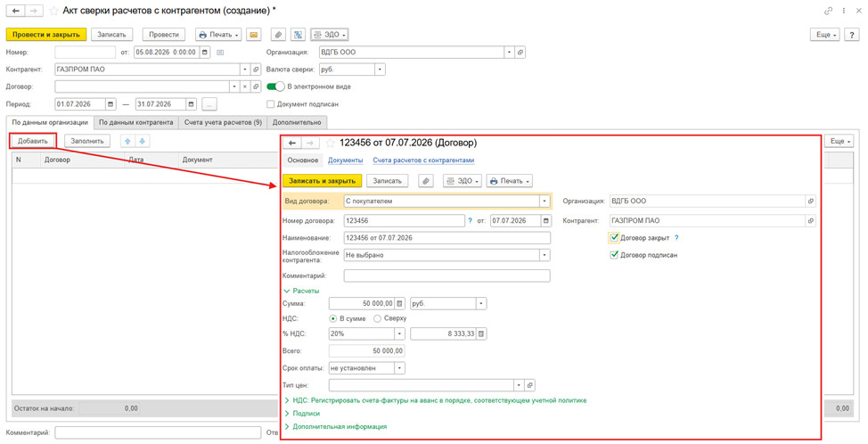Open the Организация ВДГБ ООО card icon in the main form
Screen dimensions: 868x444
[x=520, y=52]
